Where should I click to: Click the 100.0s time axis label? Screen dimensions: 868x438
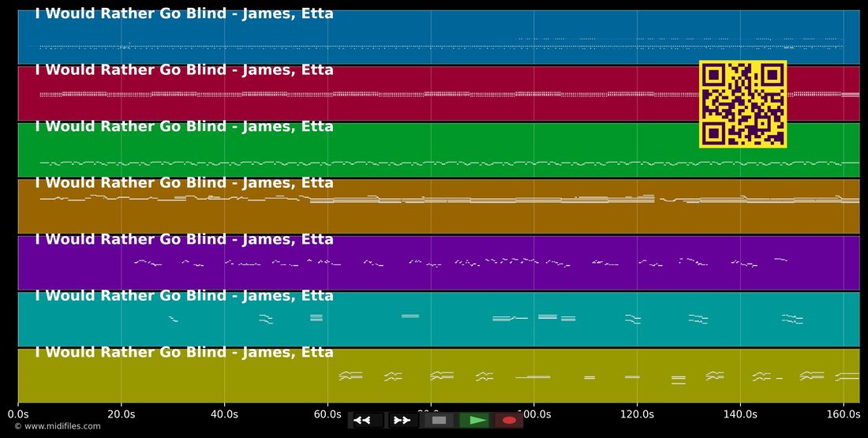click(533, 414)
